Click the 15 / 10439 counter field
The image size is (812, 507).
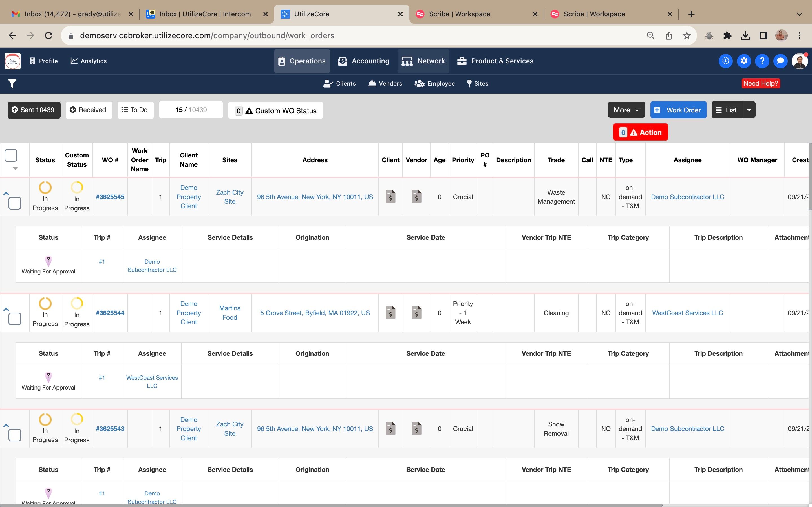(191, 110)
